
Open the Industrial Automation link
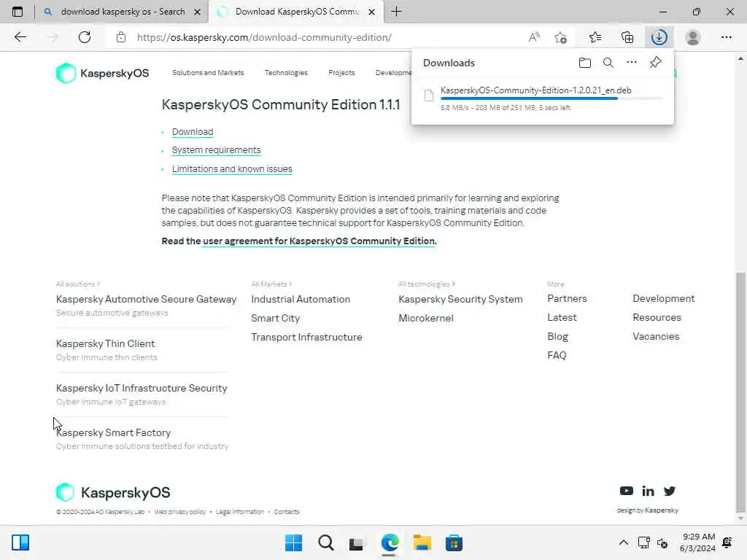(x=301, y=299)
